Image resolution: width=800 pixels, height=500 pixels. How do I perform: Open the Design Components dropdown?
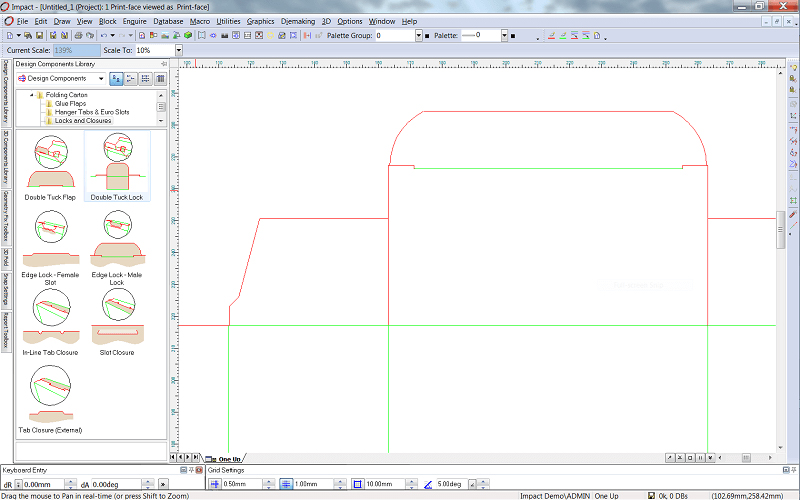(x=102, y=78)
